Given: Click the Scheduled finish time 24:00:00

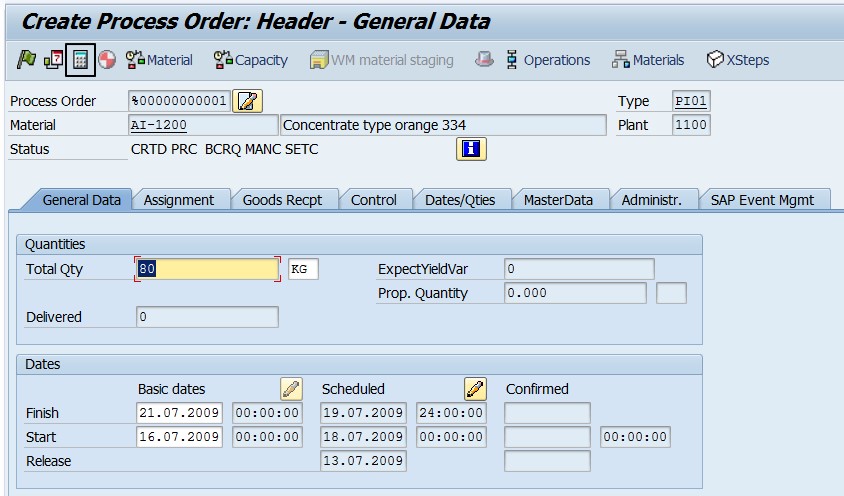Looking at the screenshot, I should pyautogui.click(x=452, y=413).
